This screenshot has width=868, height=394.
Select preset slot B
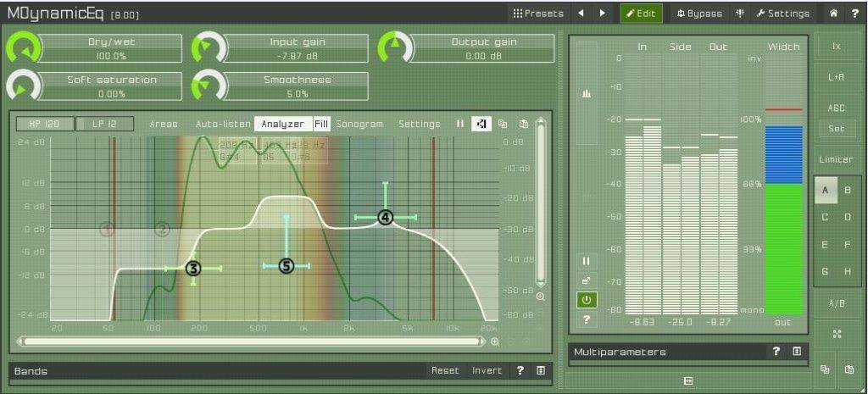(848, 191)
